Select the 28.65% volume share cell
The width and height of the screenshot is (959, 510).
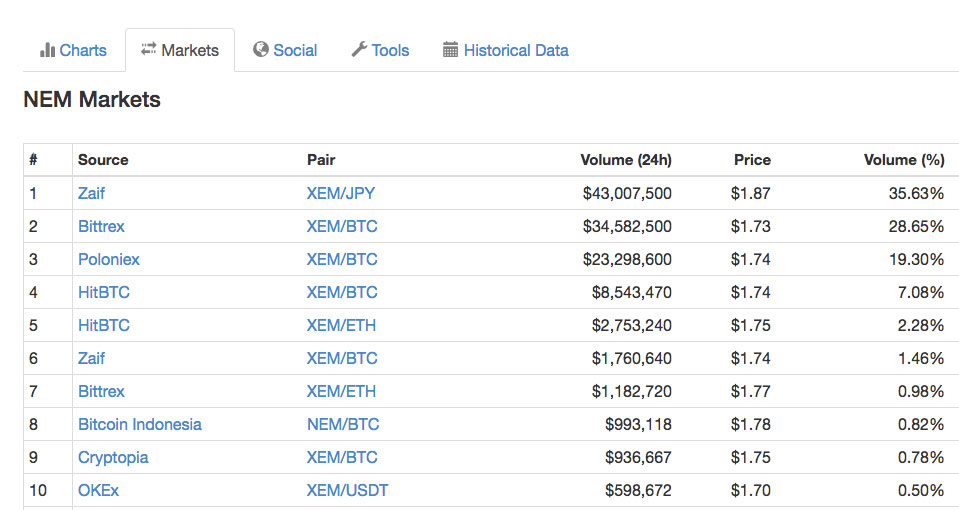[916, 226]
